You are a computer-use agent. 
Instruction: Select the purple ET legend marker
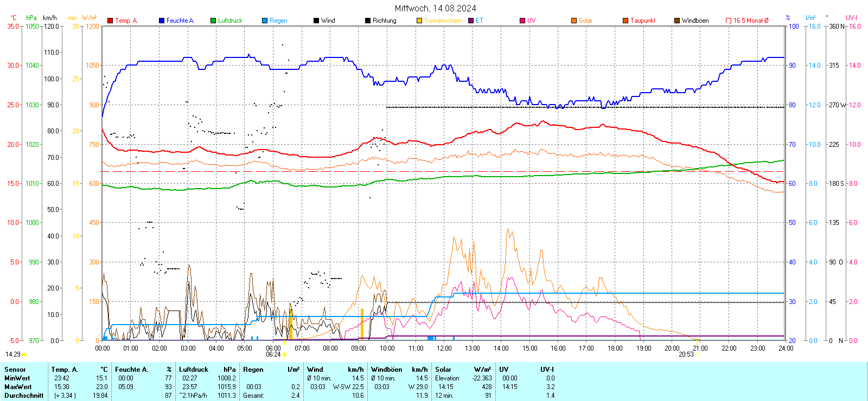pos(471,21)
